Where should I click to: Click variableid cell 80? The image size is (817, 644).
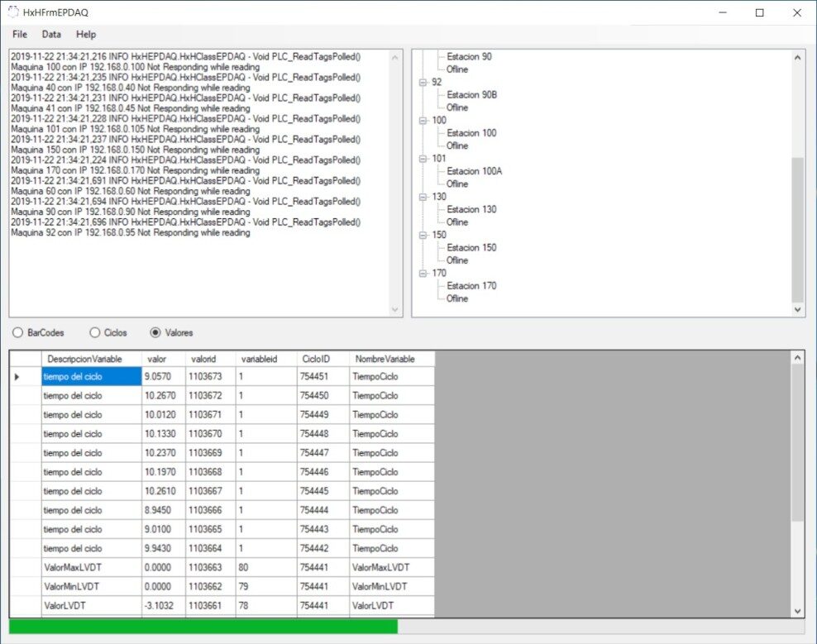pos(266,567)
